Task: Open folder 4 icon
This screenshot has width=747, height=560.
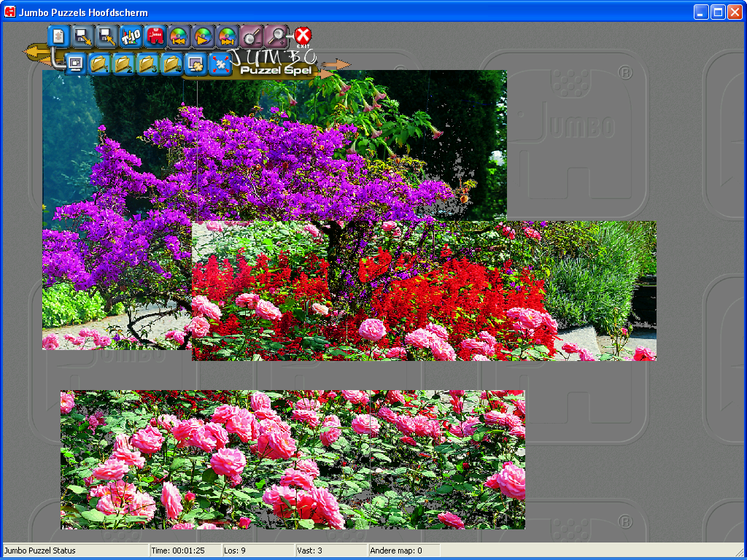Action: [x=171, y=64]
